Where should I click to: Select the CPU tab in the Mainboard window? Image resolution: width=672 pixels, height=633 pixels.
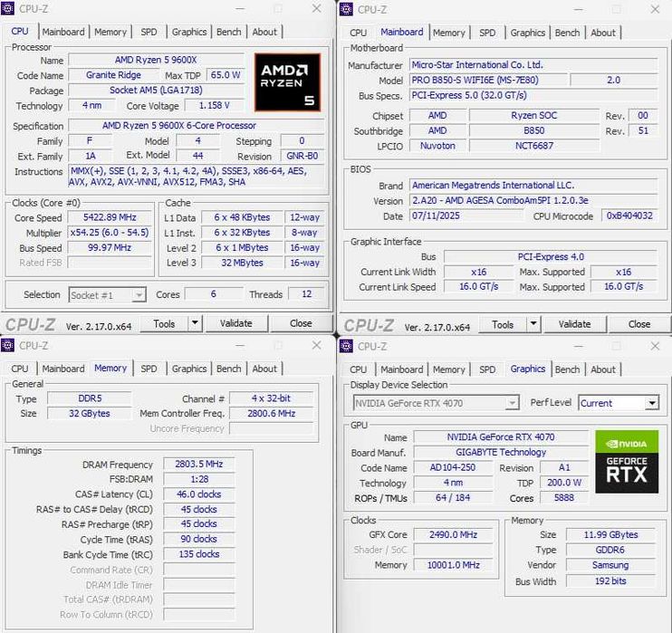358,33
